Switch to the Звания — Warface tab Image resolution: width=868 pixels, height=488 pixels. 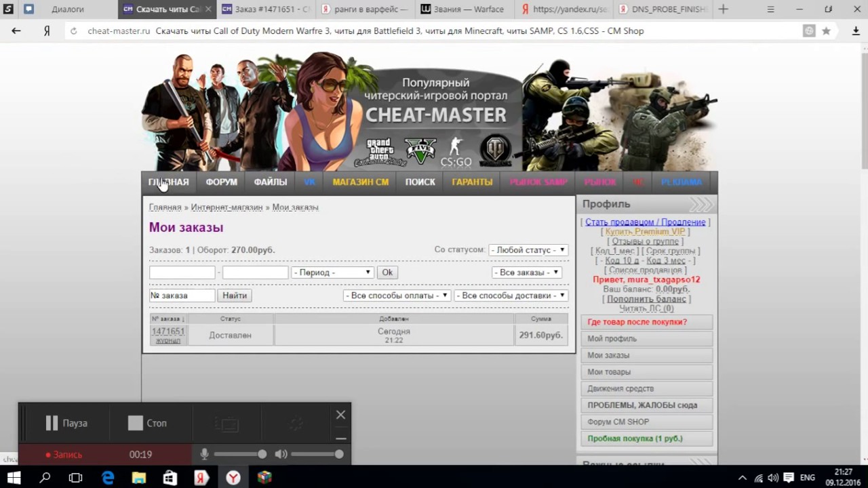point(464,9)
